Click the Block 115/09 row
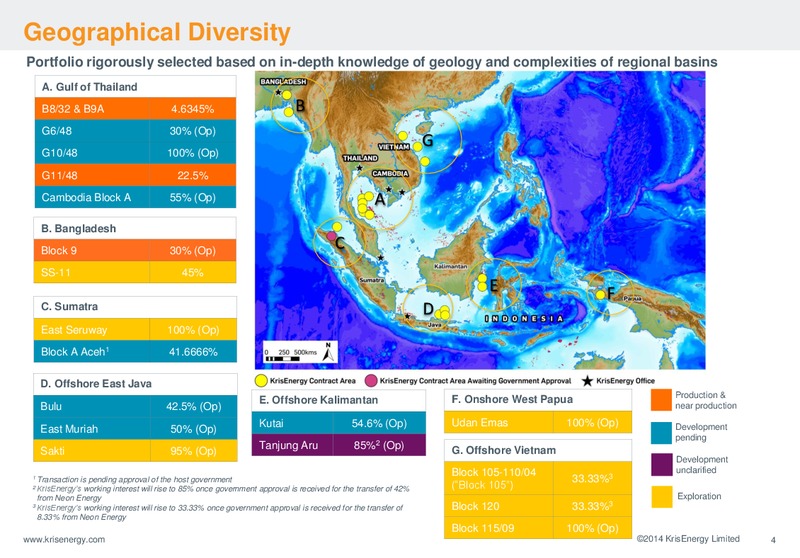 538,528
